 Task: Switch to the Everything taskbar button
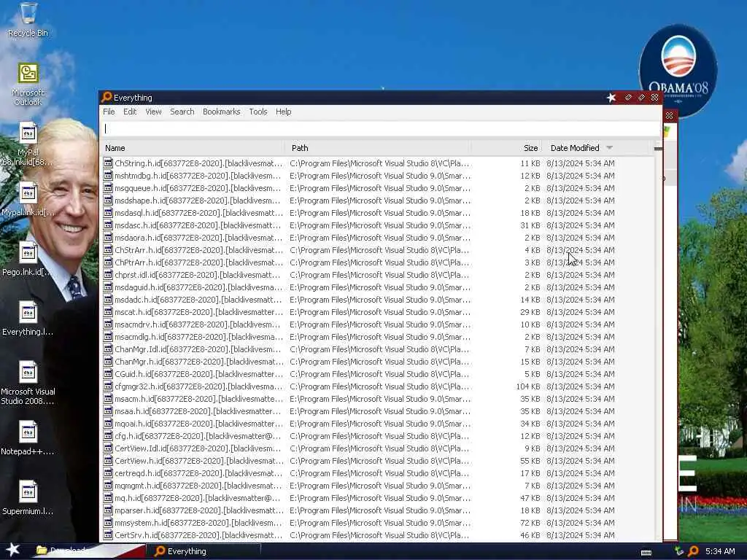point(204,551)
